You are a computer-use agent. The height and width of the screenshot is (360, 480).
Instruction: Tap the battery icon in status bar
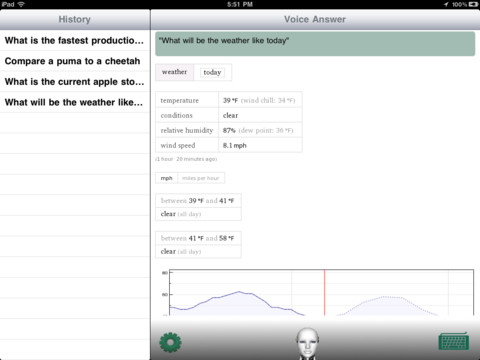click(473, 4)
